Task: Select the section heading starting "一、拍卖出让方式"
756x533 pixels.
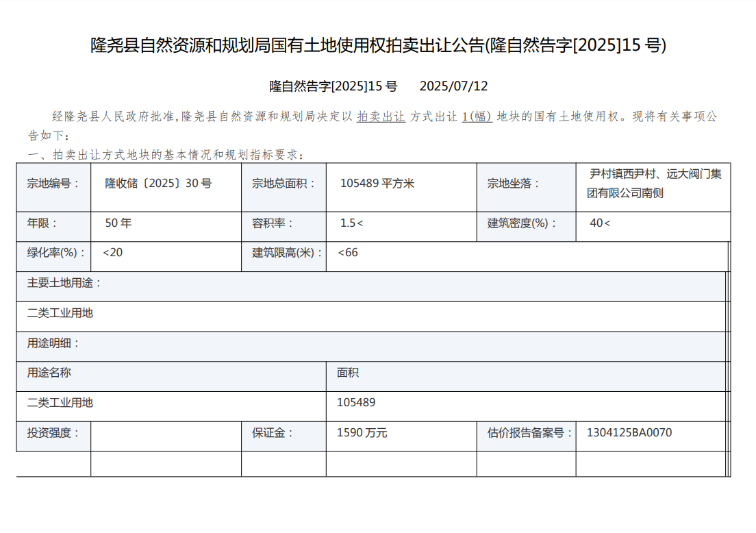Action: pyautogui.click(x=166, y=155)
